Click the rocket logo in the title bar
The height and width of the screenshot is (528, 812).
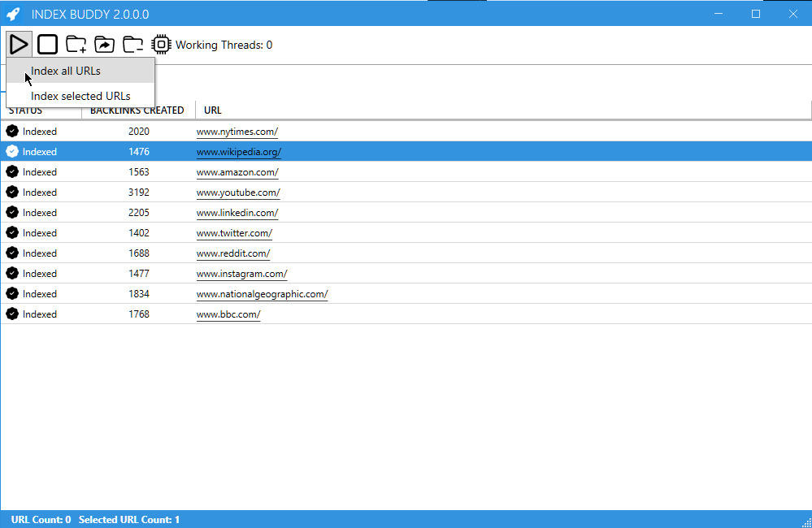(x=14, y=13)
